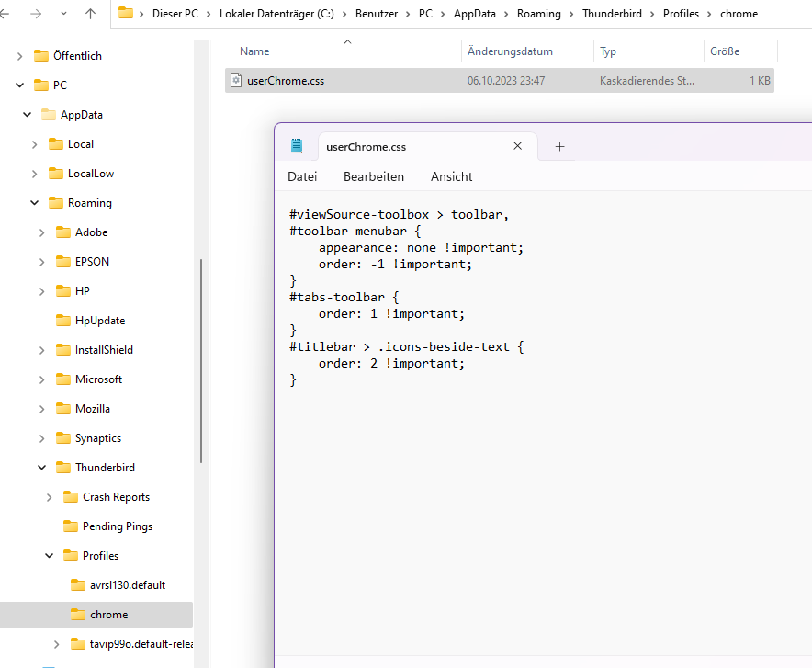Sort files by Größe column
This screenshot has height=668, width=812.
tap(725, 51)
